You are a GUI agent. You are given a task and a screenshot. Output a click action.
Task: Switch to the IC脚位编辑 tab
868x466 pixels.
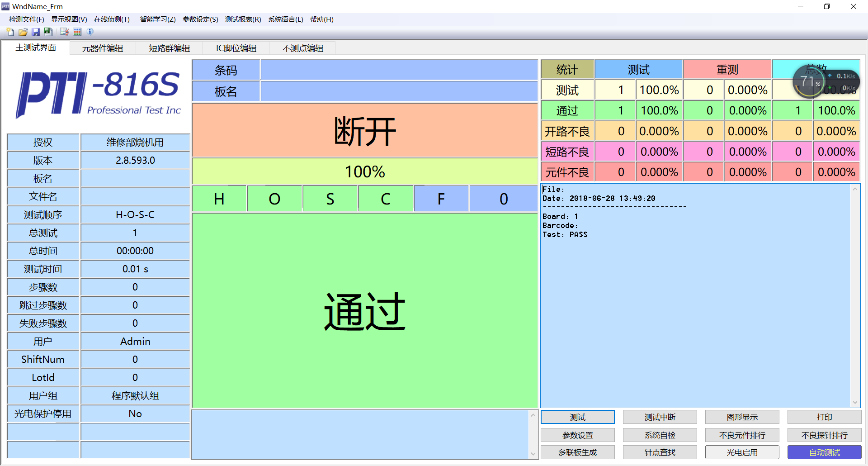point(236,48)
